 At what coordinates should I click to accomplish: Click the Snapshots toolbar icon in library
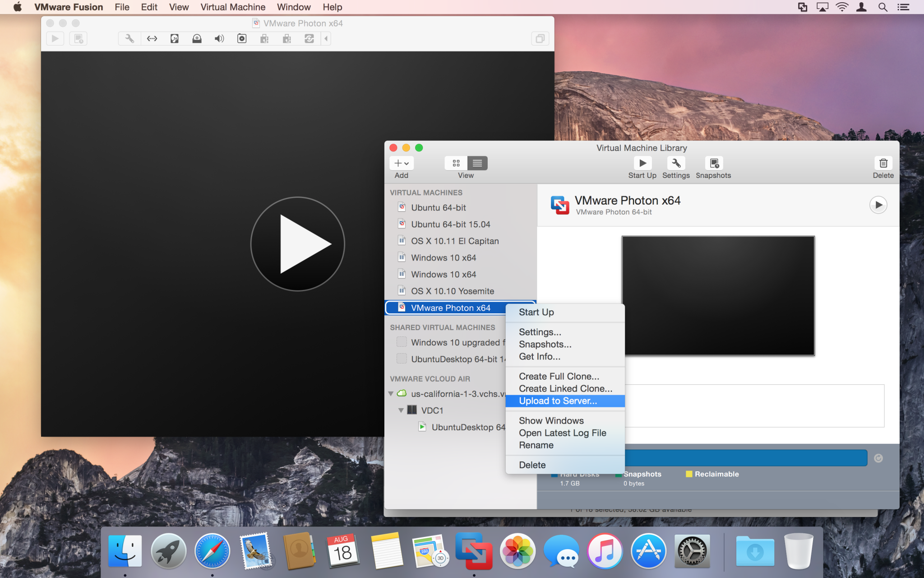(713, 163)
